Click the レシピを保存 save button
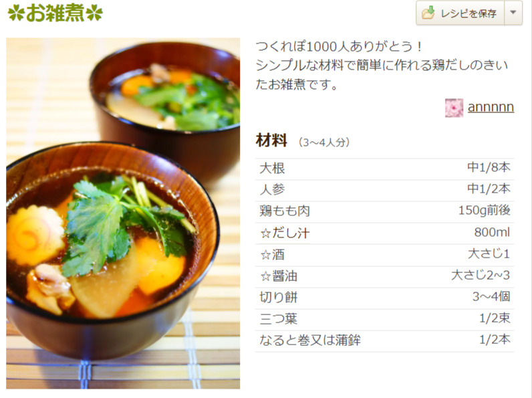 (460, 13)
